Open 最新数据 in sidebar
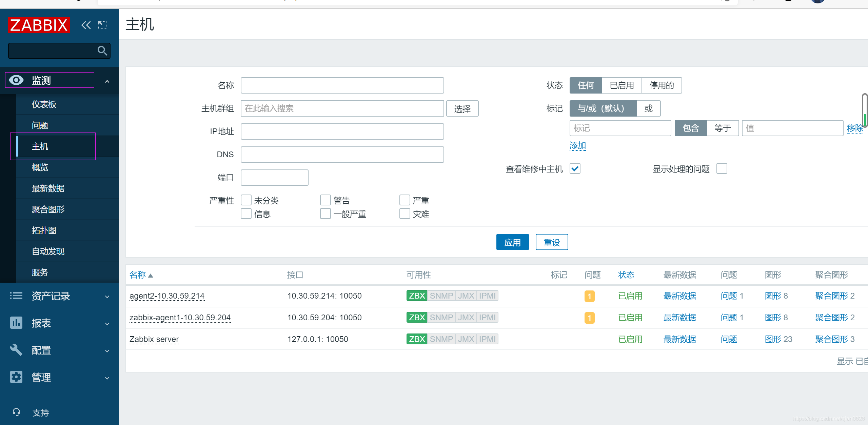The width and height of the screenshot is (868, 425). [x=67, y=188]
